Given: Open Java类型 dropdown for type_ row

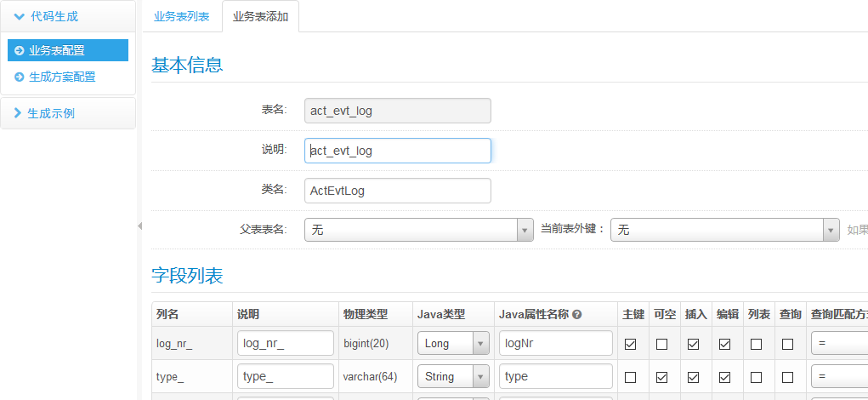Looking at the screenshot, I should (x=453, y=377).
